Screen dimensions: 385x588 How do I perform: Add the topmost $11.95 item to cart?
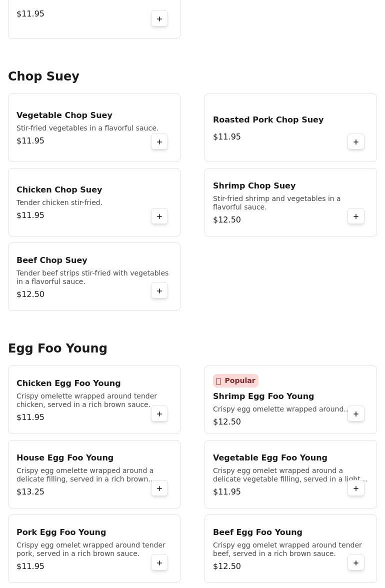[x=159, y=19]
